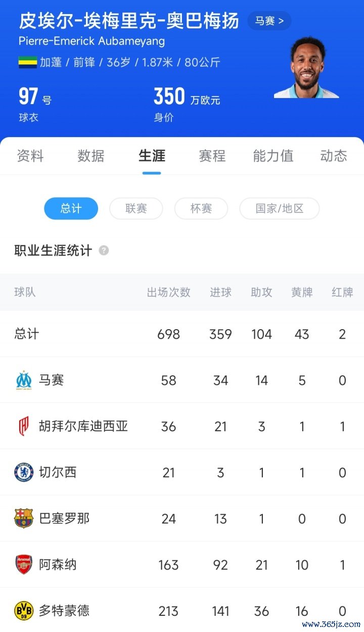This screenshot has width=364, height=632.
Task: Tap Aubameyang's player portrait photo
Action: click(307, 67)
